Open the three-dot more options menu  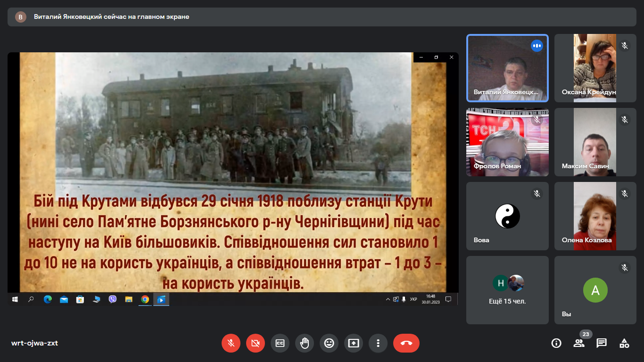coord(378,343)
